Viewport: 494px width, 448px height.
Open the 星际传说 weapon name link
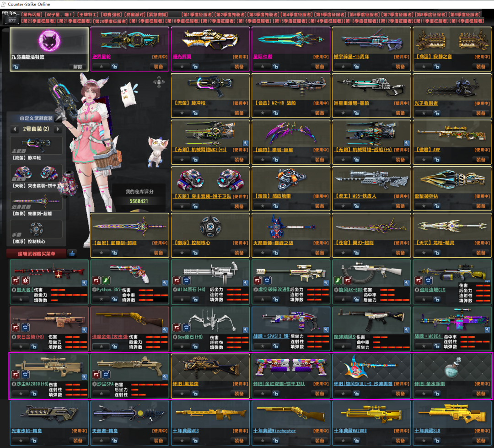263,57
